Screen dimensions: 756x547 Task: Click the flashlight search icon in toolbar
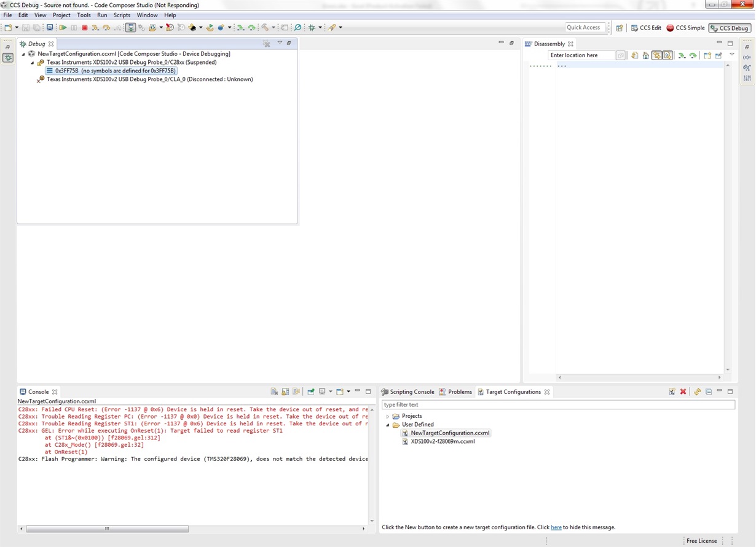[331, 28]
